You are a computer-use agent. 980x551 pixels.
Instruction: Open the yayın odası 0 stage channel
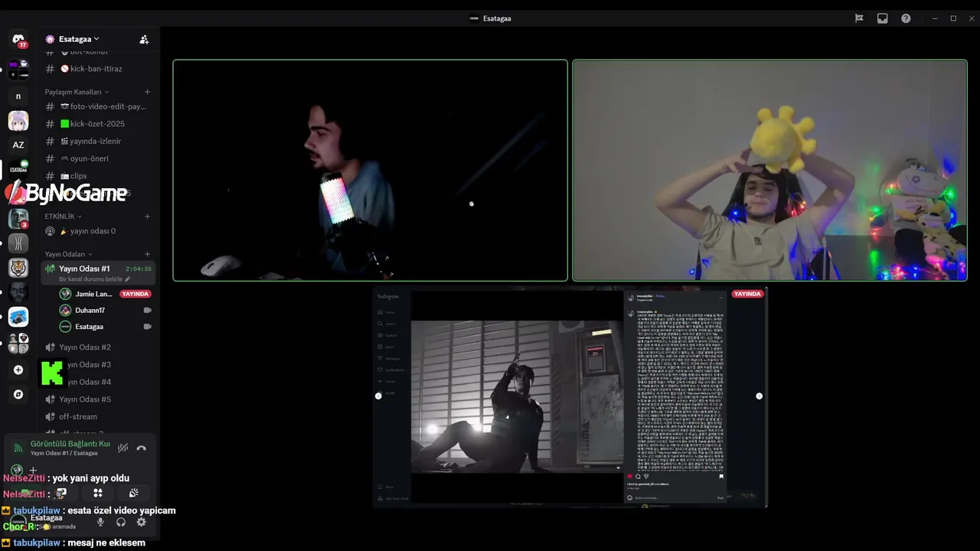tap(99, 231)
